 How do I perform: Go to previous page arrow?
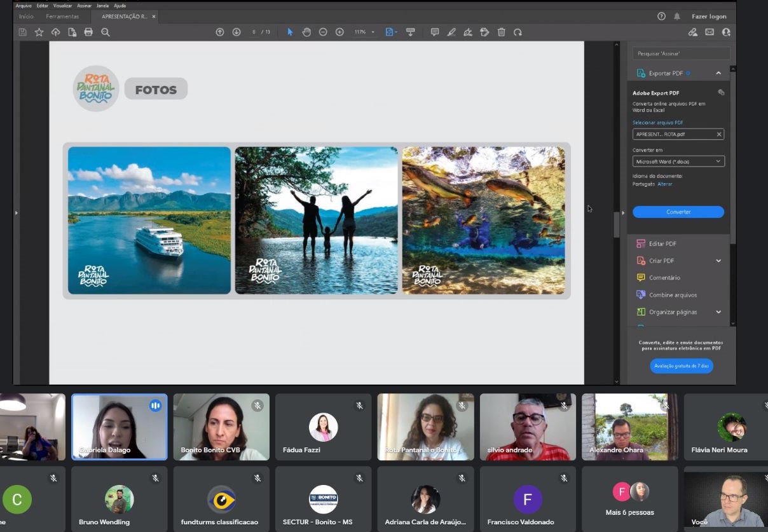[220, 32]
